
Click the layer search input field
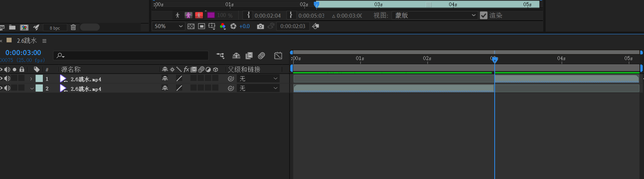tap(131, 55)
